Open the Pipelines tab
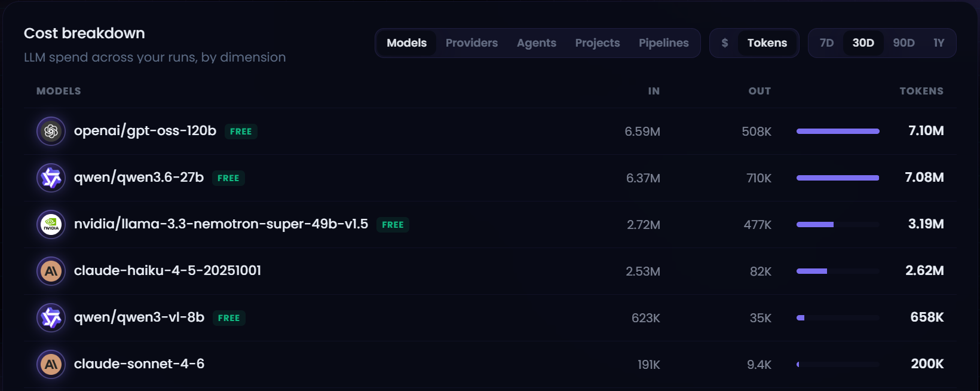 [664, 43]
